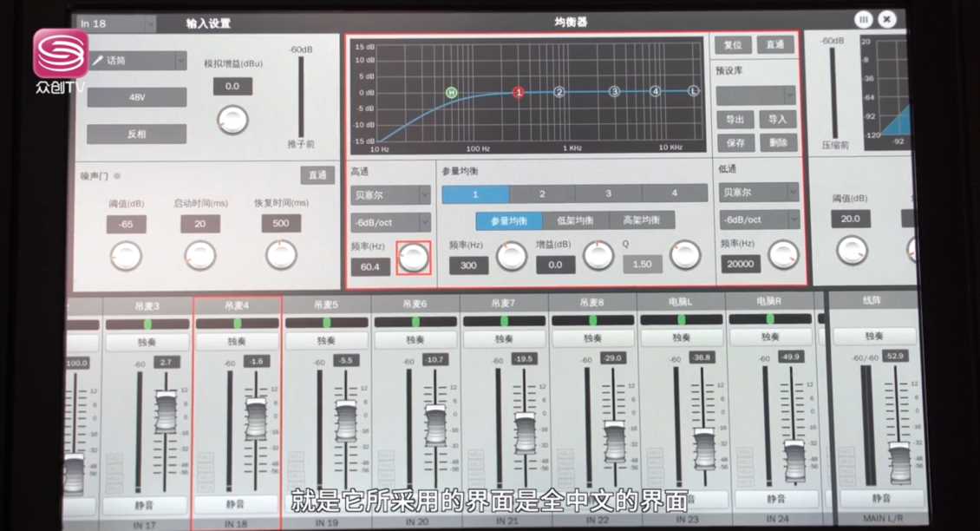Open the 话筒 input type dropdown
Image resolution: width=980 pixels, height=531 pixels.
coord(138,61)
